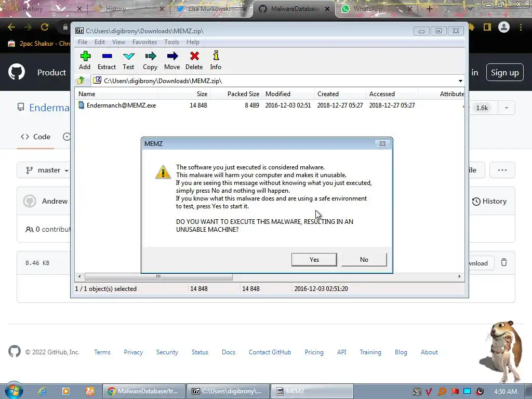Open the GitHub Code tab
The height and width of the screenshot is (399, 532).
[36, 137]
